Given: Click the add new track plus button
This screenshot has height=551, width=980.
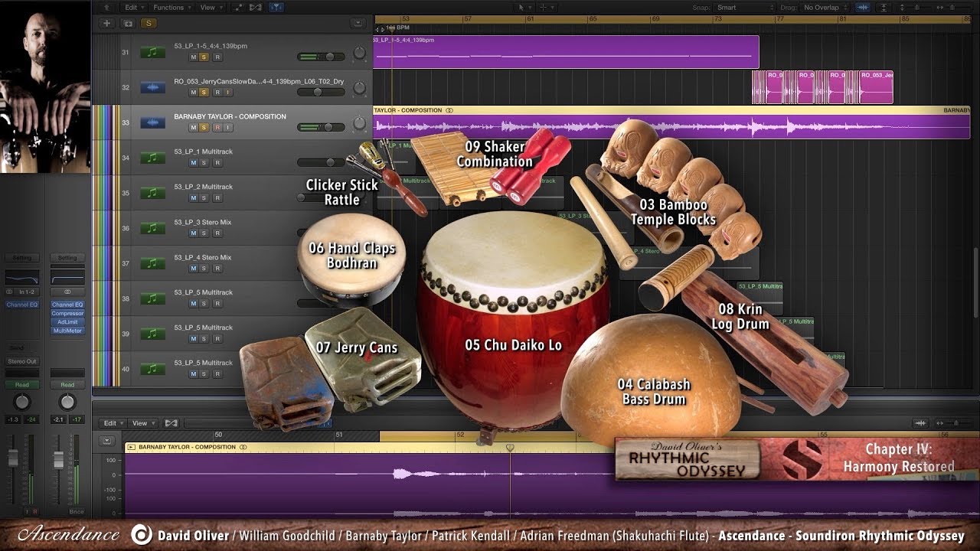Looking at the screenshot, I should pos(107,23).
